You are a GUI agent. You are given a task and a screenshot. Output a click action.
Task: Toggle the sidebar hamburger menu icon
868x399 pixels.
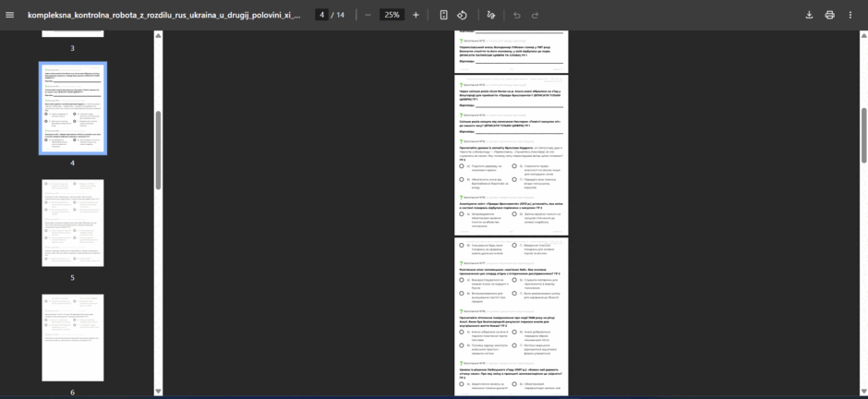[9, 15]
